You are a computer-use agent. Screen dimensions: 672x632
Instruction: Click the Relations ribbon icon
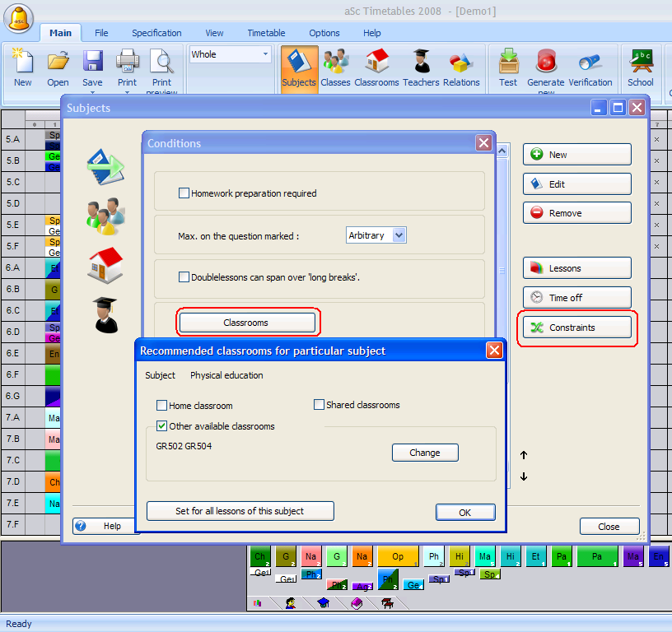coord(461,67)
